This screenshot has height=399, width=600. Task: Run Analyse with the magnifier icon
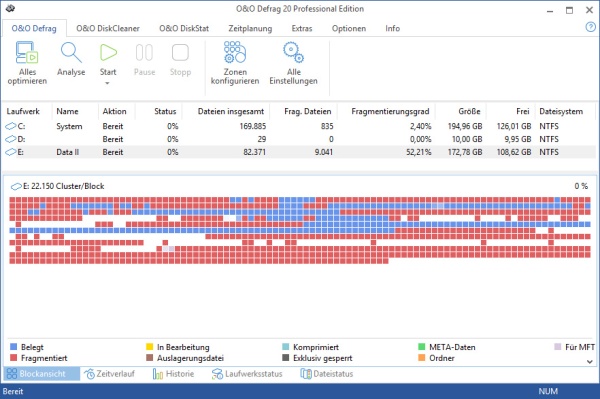pyautogui.click(x=71, y=53)
